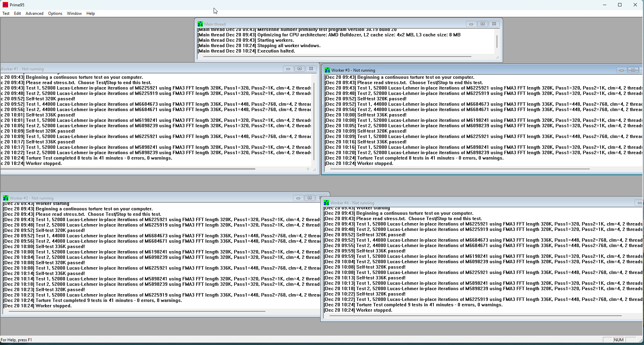Click Worker #1 10:17 "Self-test 336K passed!" line

click(x=38, y=142)
